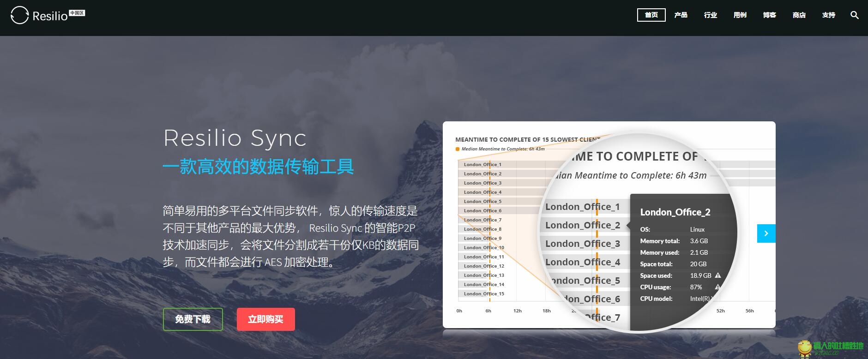Select London_Office_4 in the magnified list

(x=583, y=262)
